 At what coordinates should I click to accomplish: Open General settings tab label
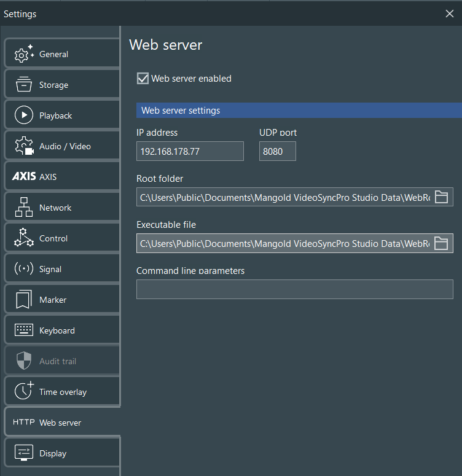pos(54,54)
